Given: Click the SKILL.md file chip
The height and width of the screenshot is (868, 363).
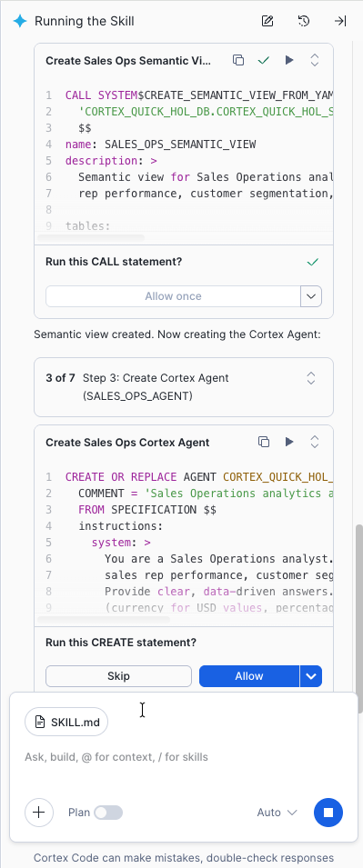Looking at the screenshot, I should 66,722.
